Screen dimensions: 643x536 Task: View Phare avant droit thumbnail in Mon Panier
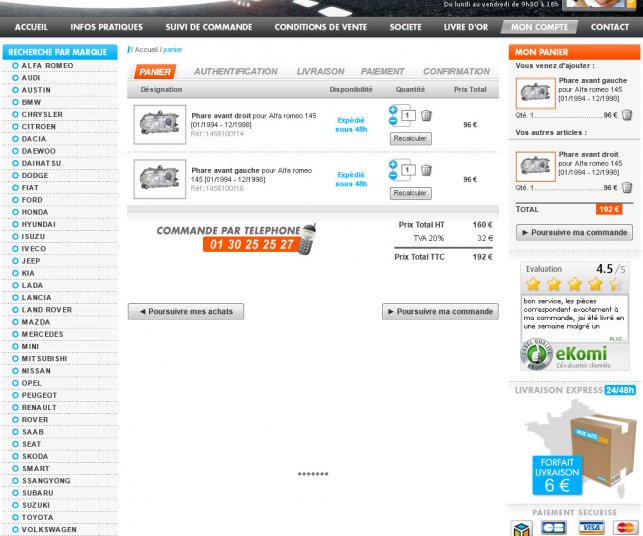click(536, 167)
